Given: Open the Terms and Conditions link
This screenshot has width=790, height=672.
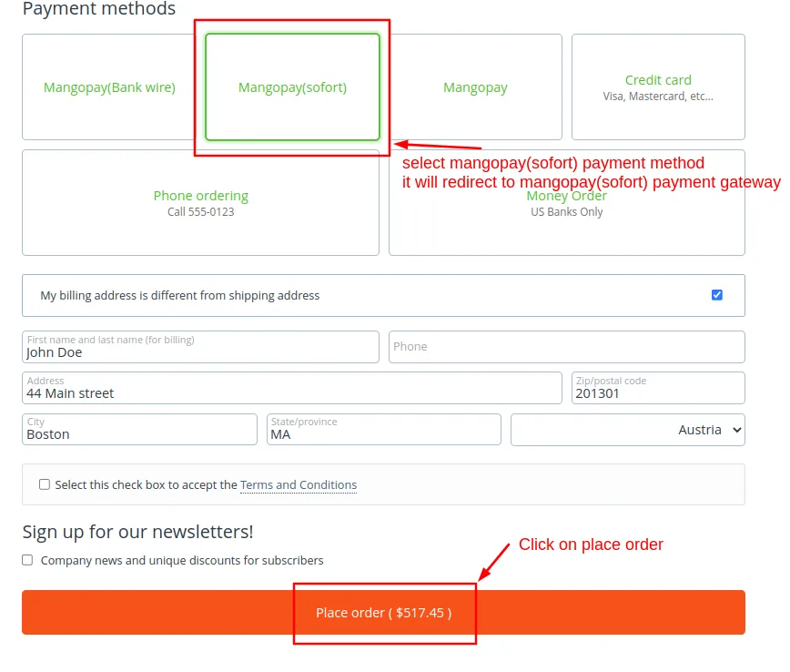Looking at the screenshot, I should point(299,484).
